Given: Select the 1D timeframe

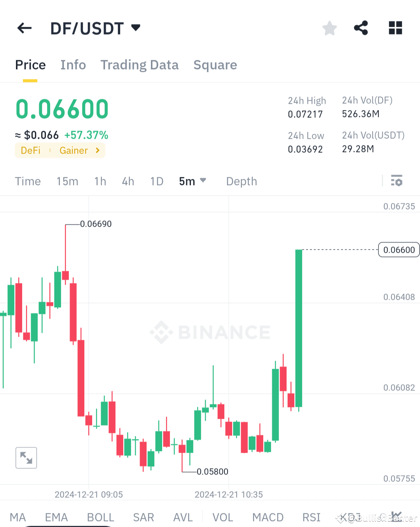Looking at the screenshot, I should pos(156,181).
